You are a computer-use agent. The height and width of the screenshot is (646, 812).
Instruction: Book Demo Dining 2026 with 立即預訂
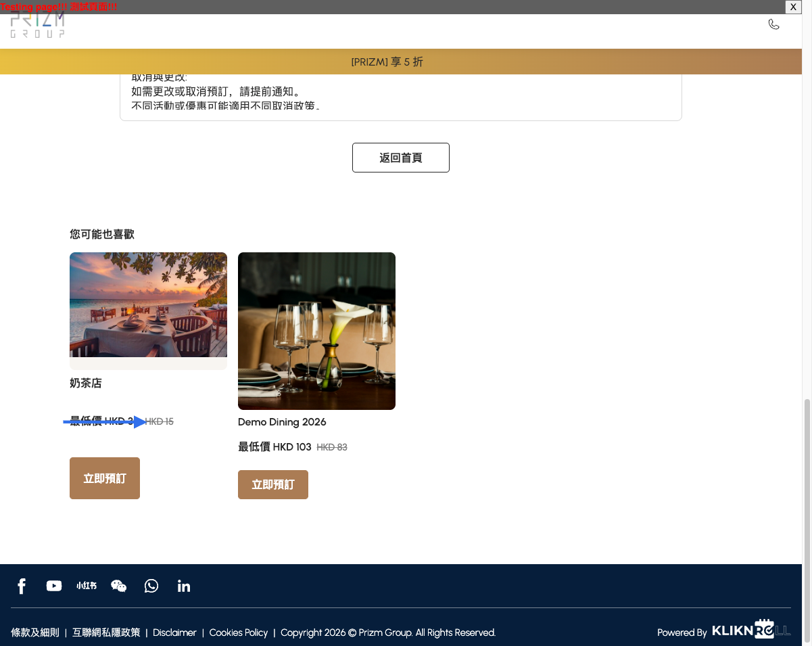(273, 484)
